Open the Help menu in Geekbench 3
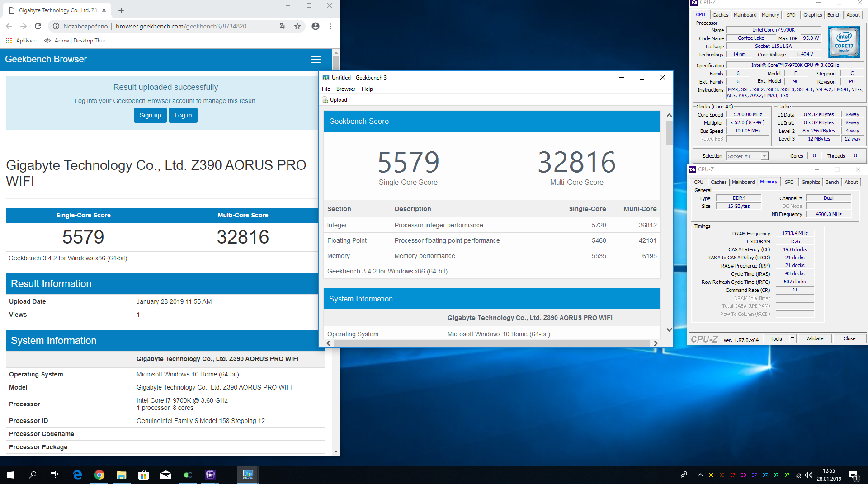 tap(367, 89)
